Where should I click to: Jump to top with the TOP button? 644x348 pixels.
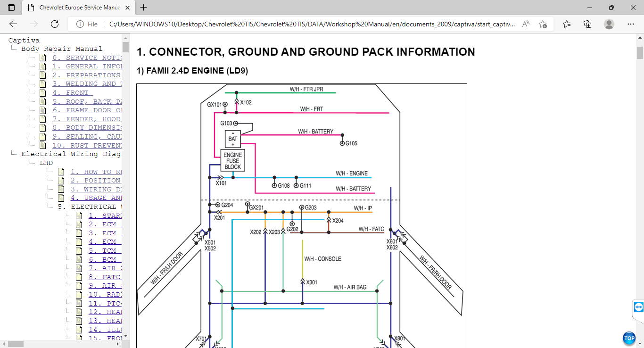click(629, 338)
